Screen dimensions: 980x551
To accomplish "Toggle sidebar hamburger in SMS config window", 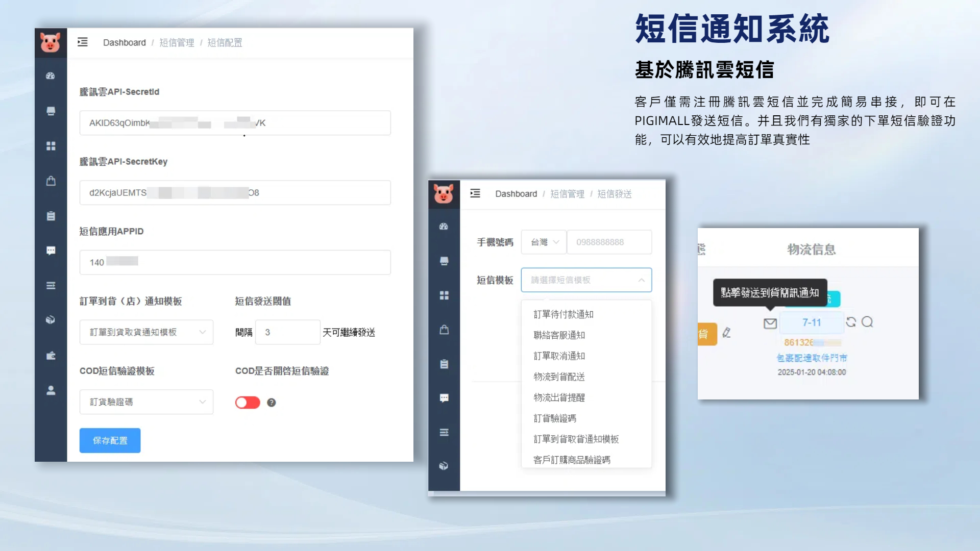I will coord(83,42).
